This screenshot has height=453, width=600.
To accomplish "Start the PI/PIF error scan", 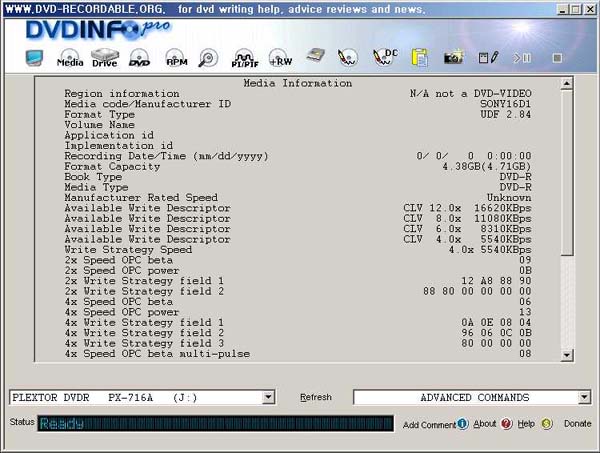I will click(245, 58).
